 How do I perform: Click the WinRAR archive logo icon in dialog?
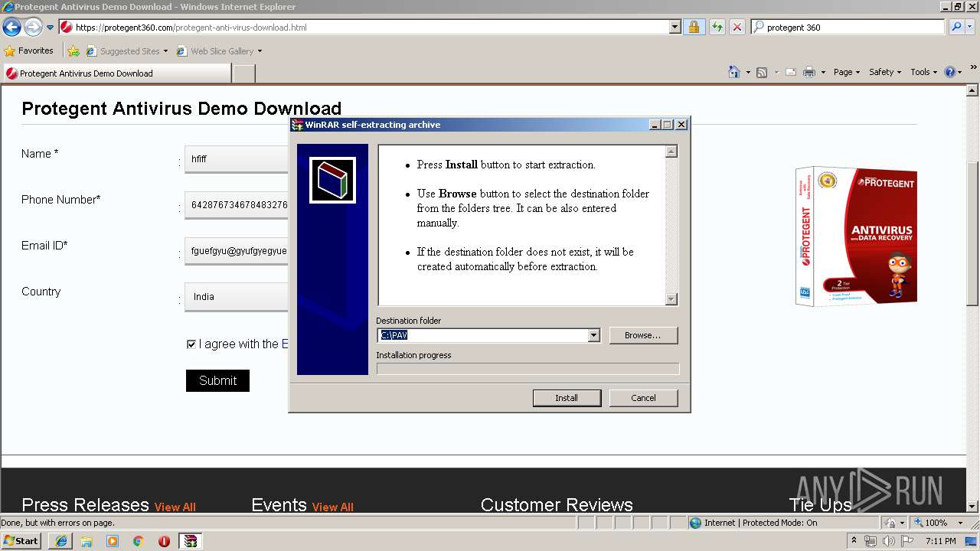click(x=332, y=181)
